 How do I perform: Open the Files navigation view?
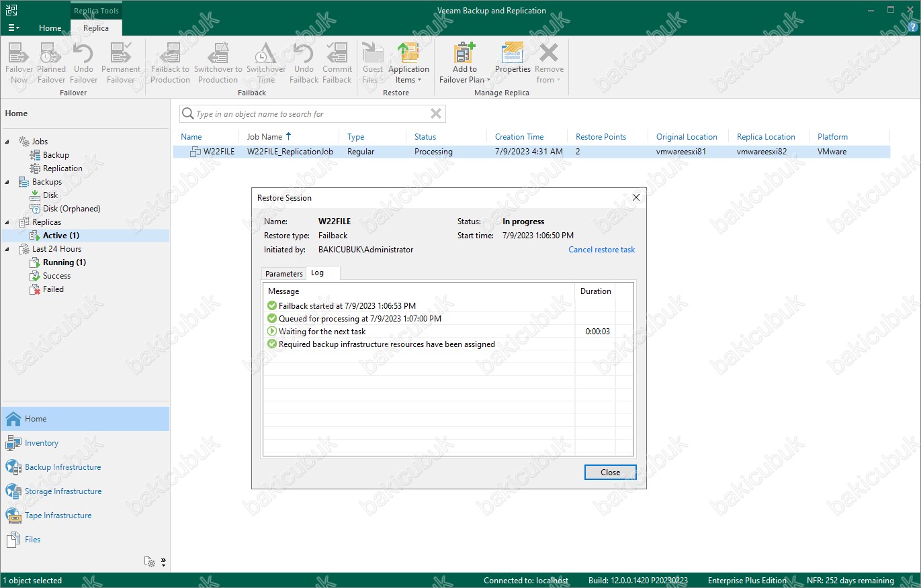tap(85, 540)
